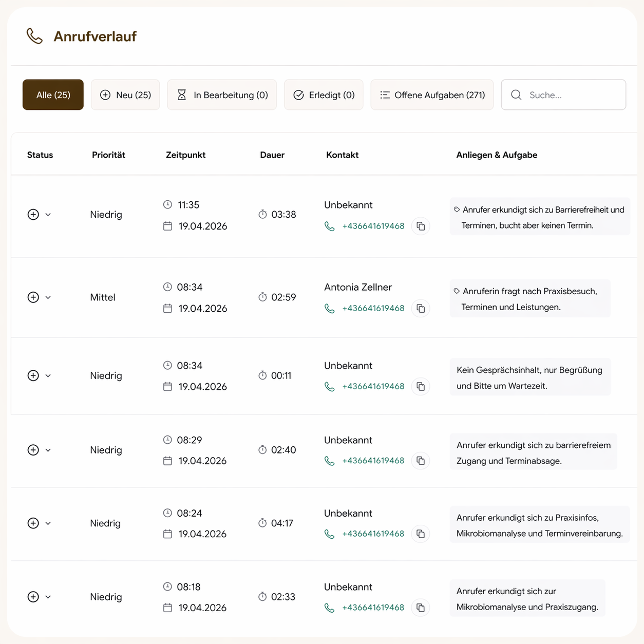Expand status chevron for the 08:29 call

tap(48, 450)
